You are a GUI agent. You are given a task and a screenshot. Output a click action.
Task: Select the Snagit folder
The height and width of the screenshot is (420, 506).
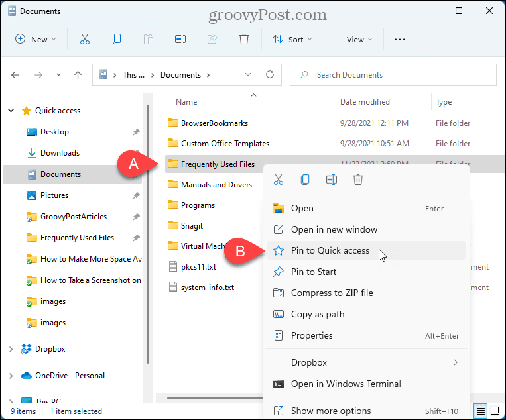(192, 226)
